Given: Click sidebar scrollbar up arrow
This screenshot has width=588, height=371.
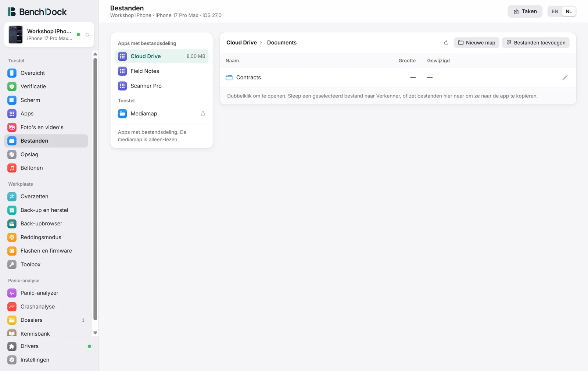Looking at the screenshot, I should pyautogui.click(x=95, y=54).
